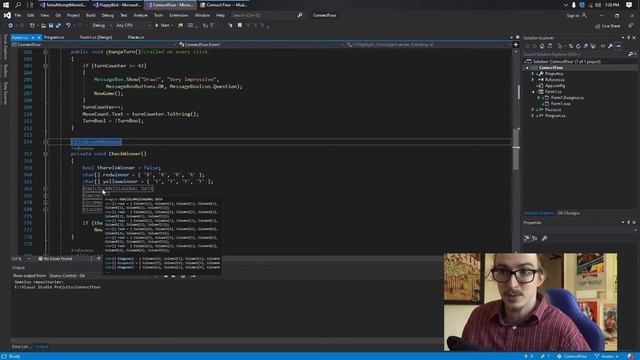The height and width of the screenshot is (360, 640).
Task: Switch to the Pieces.cs tab
Action: pos(136,37)
